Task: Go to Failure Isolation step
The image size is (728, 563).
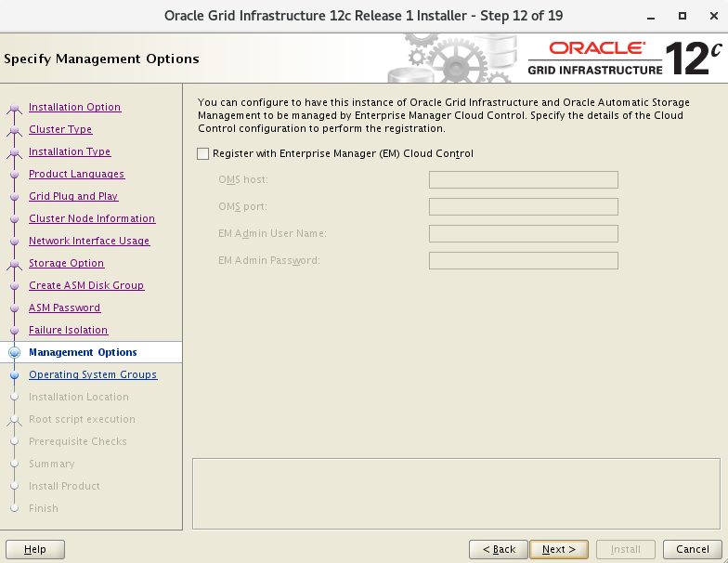Action: [69, 330]
